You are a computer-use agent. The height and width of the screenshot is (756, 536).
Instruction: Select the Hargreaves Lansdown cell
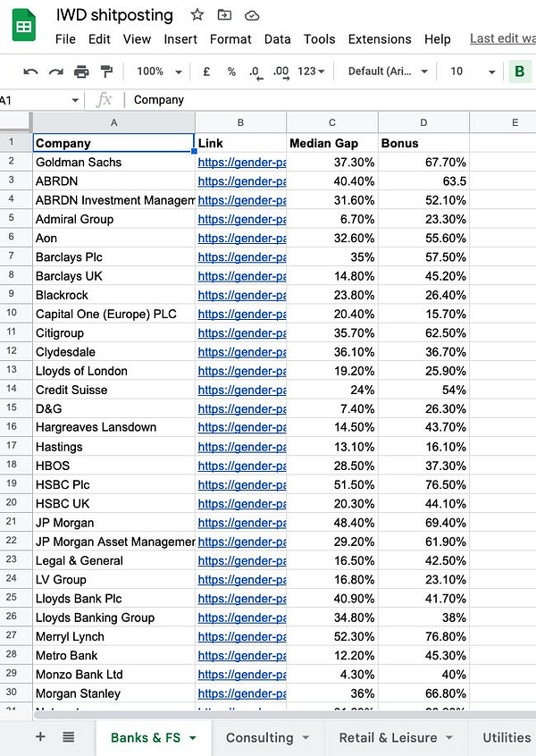click(x=113, y=427)
